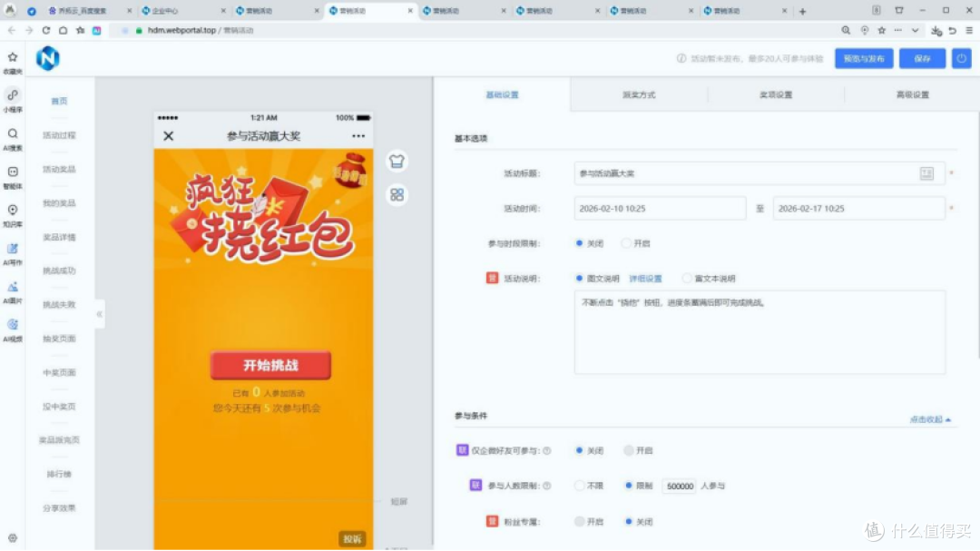Click the 预览与发布 button
Viewport: 980px width, 551px height.
(864, 59)
